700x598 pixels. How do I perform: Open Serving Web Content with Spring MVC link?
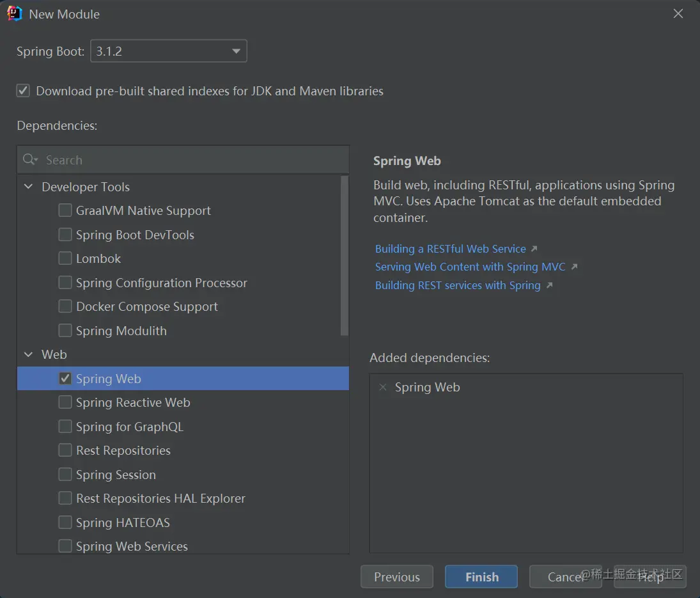tap(470, 267)
